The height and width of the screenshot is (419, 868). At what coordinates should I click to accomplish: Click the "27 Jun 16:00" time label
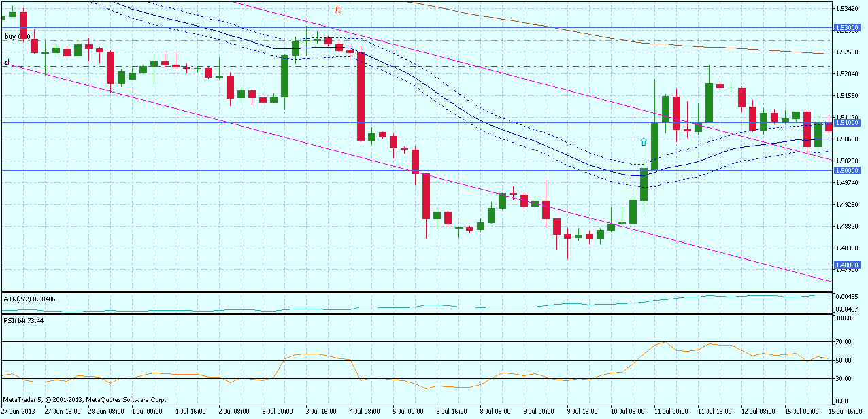[63, 412]
